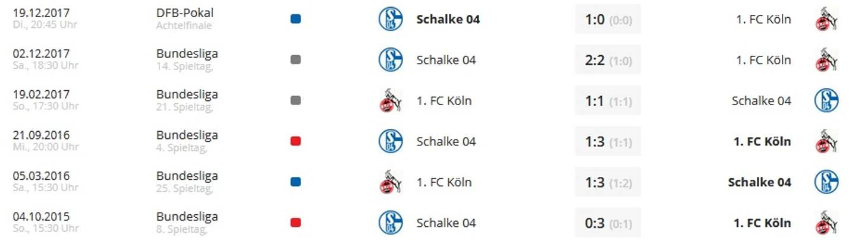Click 1. FC Köln logo in DFB-Pokal row
Screen dimensions: 868x241
click(x=826, y=19)
